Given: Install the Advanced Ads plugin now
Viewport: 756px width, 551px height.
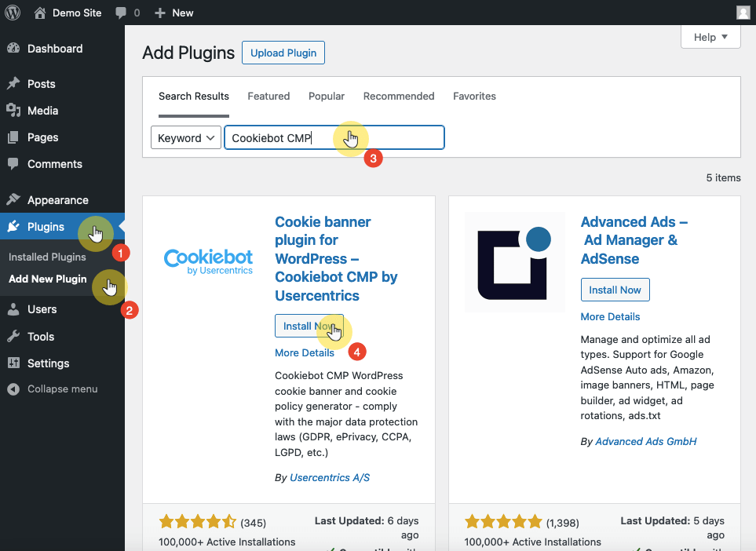Looking at the screenshot, I should click(615, 290).
